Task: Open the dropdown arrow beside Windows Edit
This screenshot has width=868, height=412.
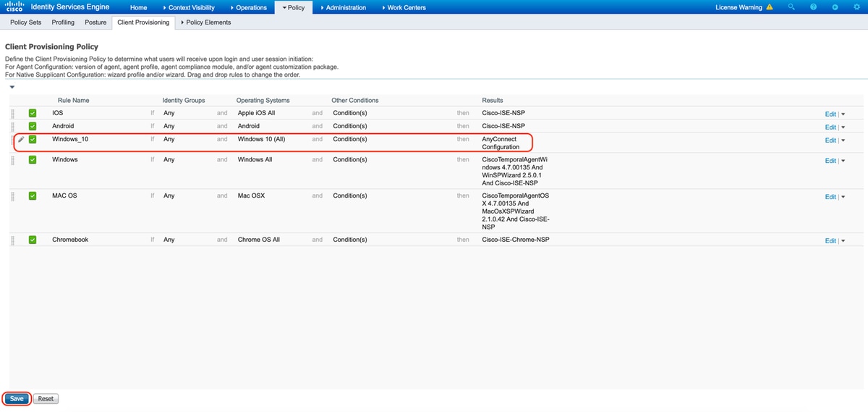Action: tap(843, 161)
